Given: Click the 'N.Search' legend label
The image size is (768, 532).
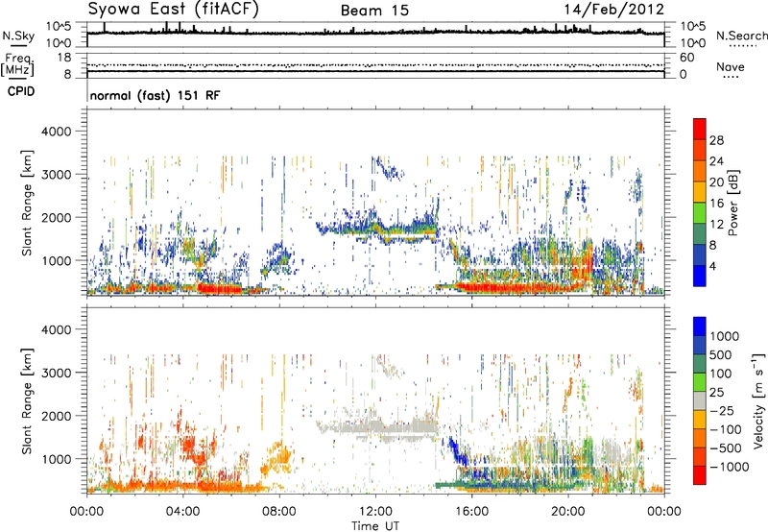Looking at the screenshot, I should click(741, 36).
